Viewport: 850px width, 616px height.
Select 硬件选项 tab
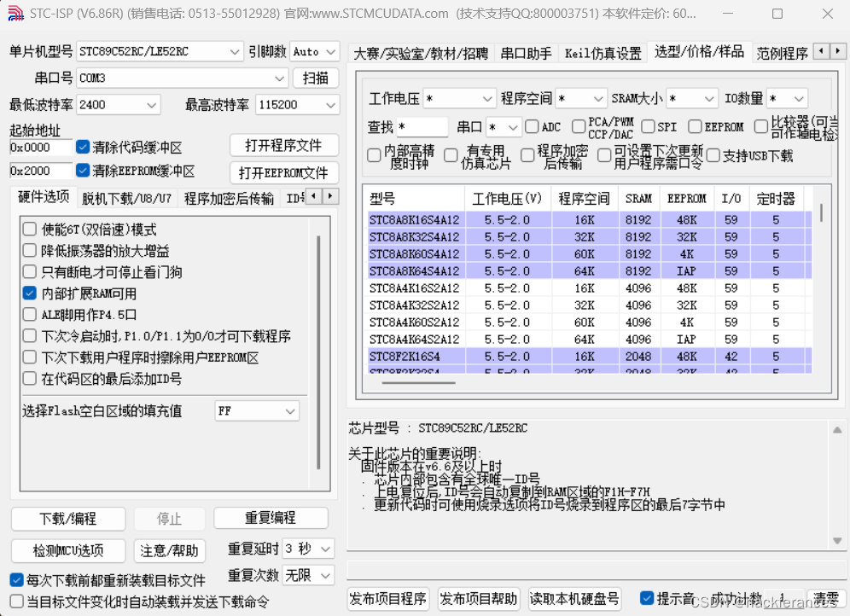44,197
